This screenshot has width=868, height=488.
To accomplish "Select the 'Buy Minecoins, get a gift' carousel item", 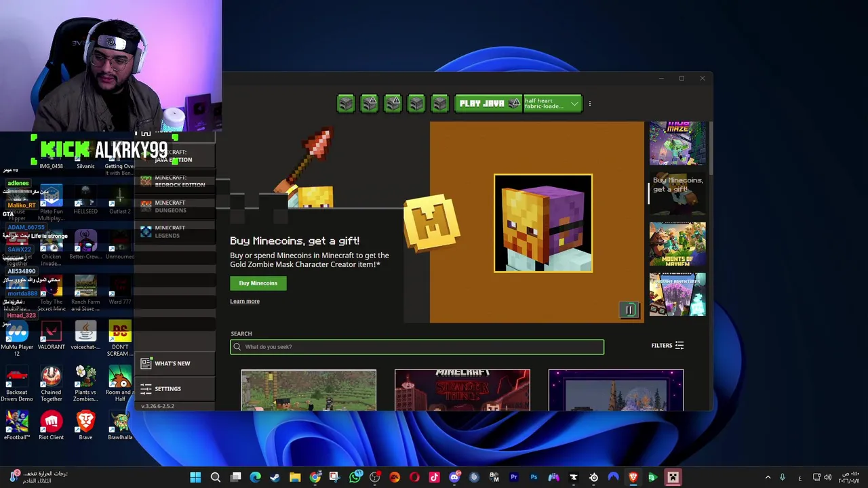I will tap(677, 194).
